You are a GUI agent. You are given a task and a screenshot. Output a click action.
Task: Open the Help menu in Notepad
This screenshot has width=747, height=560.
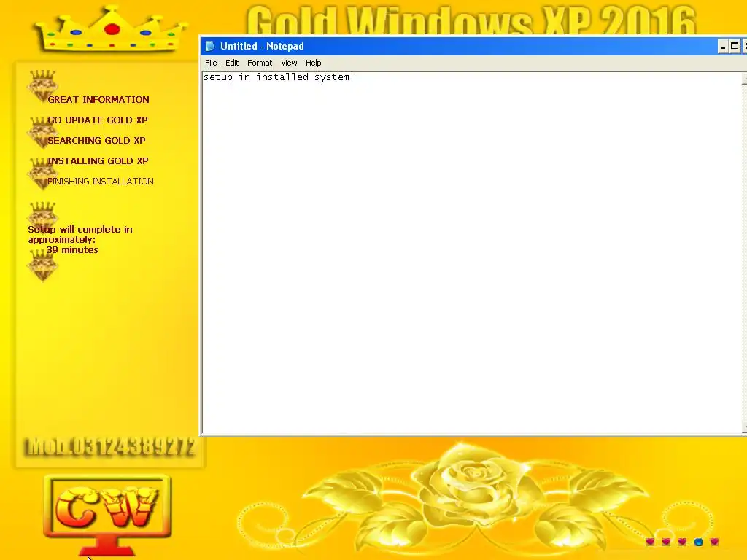314,63
